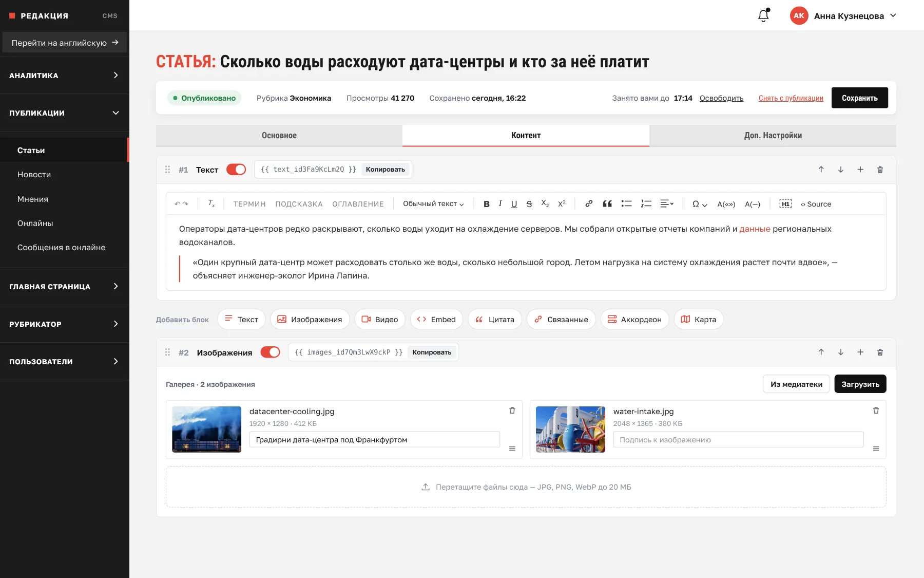Viewport: 924px width, 578px height.
Task: Toggle the Изображения block #2 switch
Action: (x=270, y=352)
